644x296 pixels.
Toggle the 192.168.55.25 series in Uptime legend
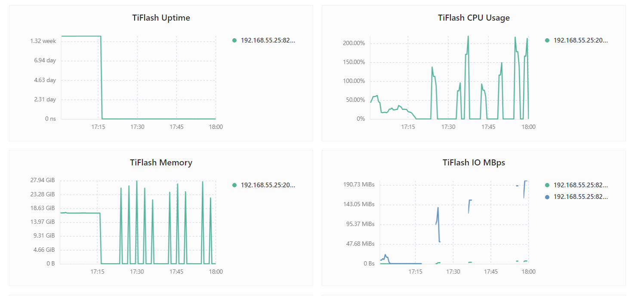pos(268,40)
